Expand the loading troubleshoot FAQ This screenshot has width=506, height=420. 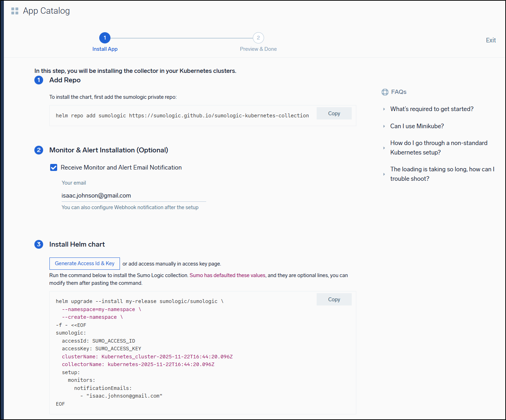point(442,174)
